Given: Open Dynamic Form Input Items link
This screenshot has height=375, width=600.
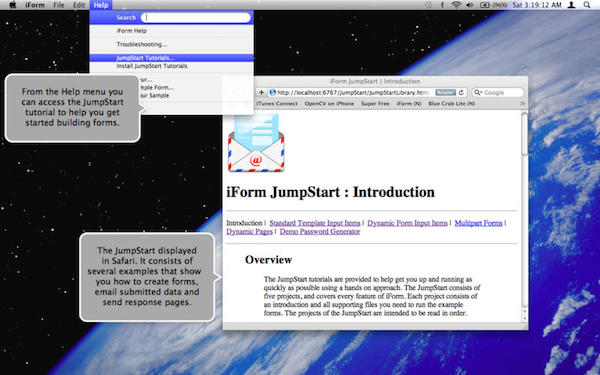Looking at the screenshot, I should pyautogui.click(x=407, y=223).
